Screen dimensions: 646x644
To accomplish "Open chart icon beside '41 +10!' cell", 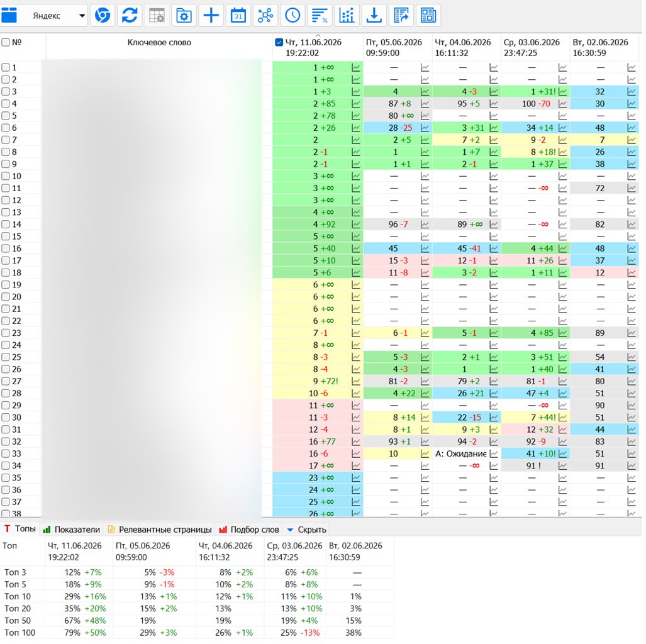I will coord(562,453).
